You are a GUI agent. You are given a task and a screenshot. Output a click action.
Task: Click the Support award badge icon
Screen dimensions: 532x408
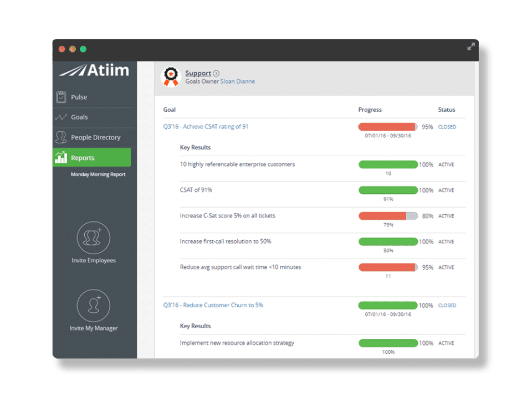point(171,77)
